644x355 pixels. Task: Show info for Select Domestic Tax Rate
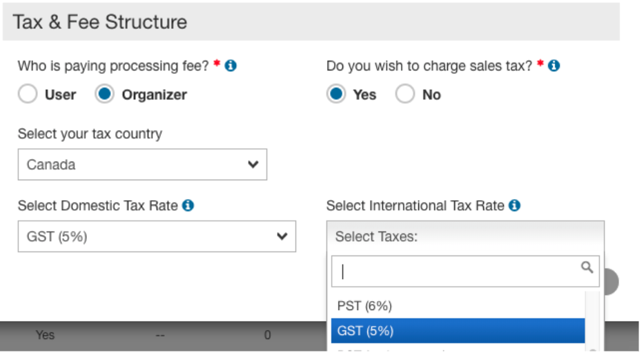tap(188, 206)
